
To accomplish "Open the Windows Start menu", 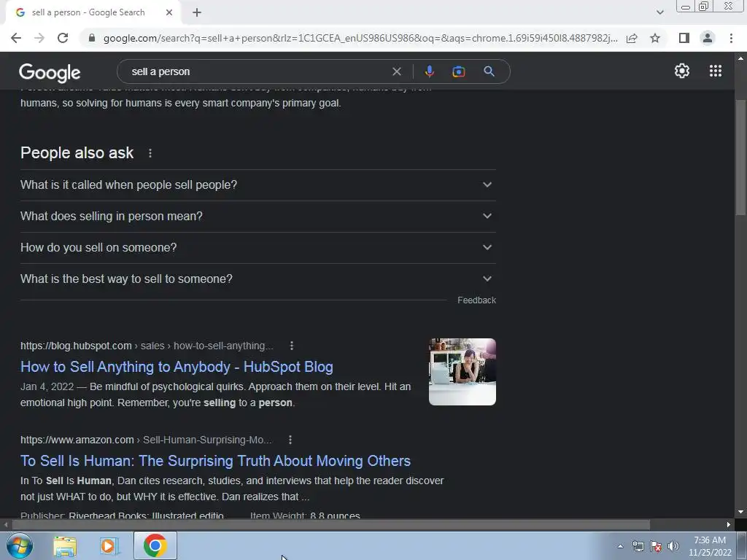I will [x=20, y=545].
